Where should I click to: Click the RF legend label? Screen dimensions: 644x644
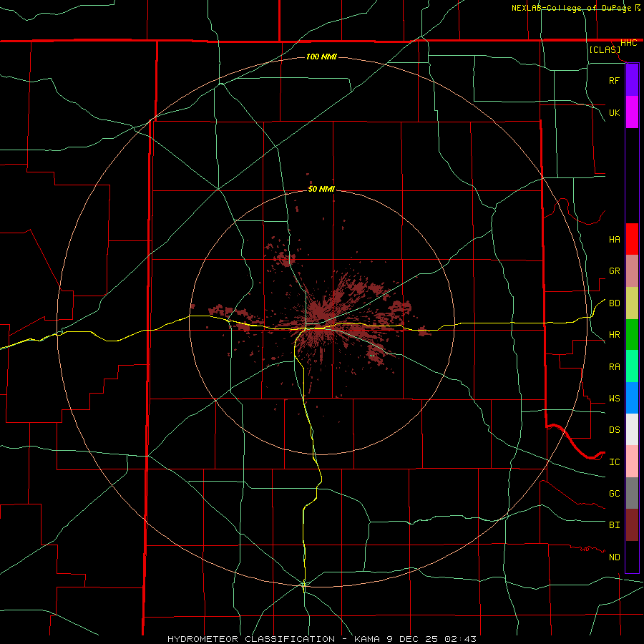coord(614,80)
